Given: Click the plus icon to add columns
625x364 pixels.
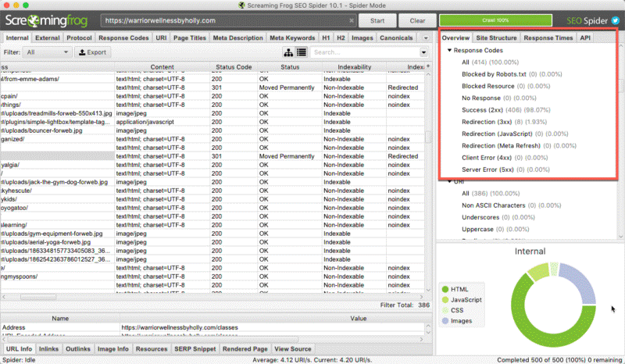Looking at the screenshot, I should pyautogui.click(x=428, y=66).
